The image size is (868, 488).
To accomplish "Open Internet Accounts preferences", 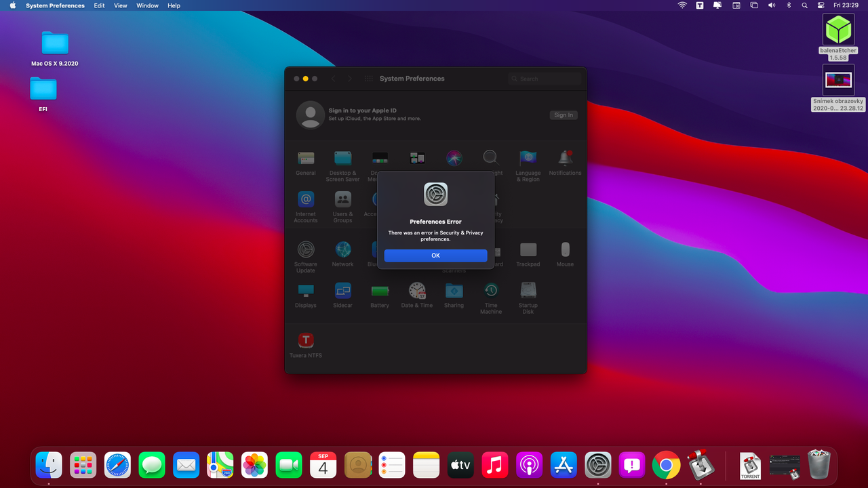I will [x=306, y=207].
